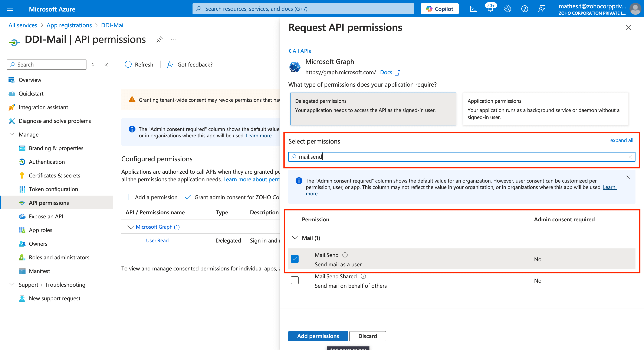Open the Authentication sidebar item
Viewport: 644px width, 350px height.
click(47, 162)
